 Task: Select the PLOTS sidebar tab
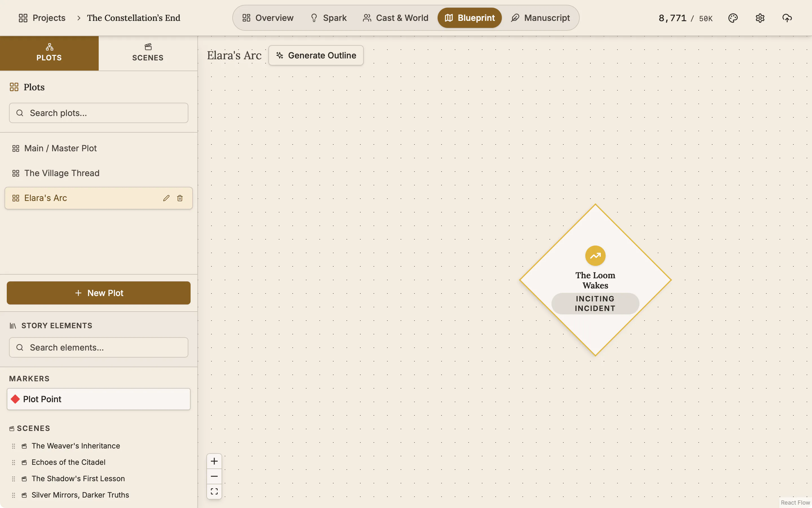(x=49, y=53)
